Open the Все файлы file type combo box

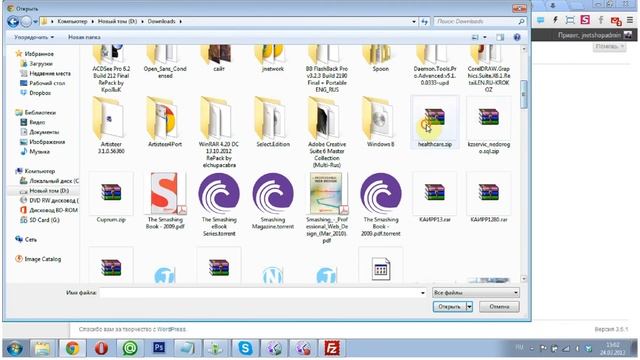(476, 293)
